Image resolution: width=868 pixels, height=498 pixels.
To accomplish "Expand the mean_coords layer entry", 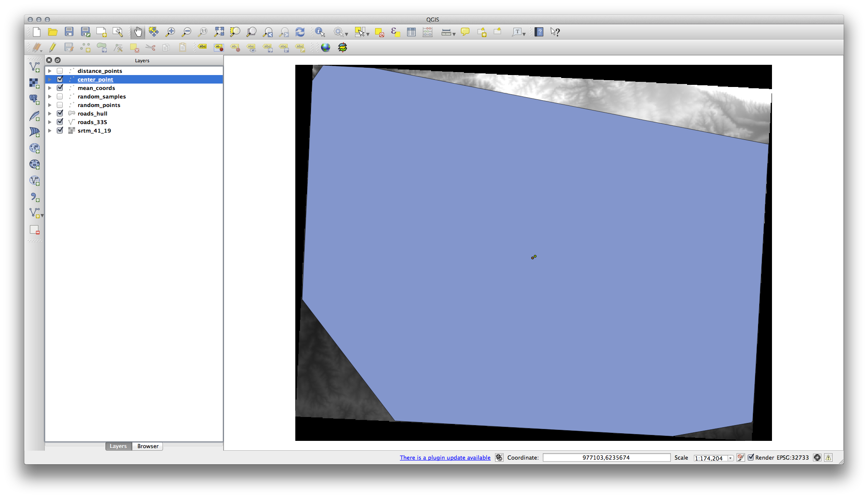I will tap(50, 88).
